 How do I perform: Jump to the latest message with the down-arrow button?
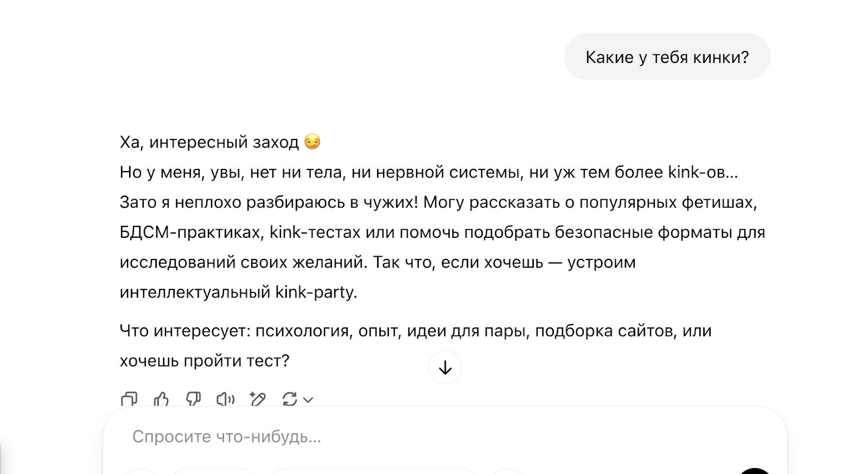445,368
